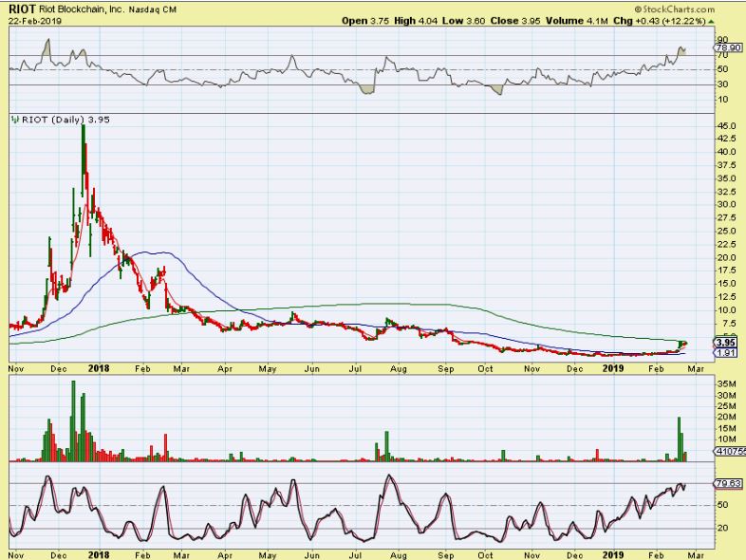Click the Close 3.95 value in the header

(515, 21)
